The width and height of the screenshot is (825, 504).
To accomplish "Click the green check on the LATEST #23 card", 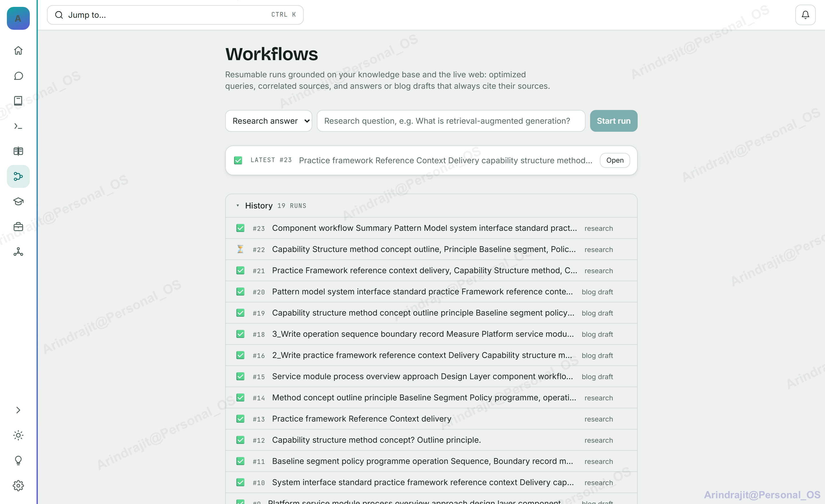I will point(238,160).
